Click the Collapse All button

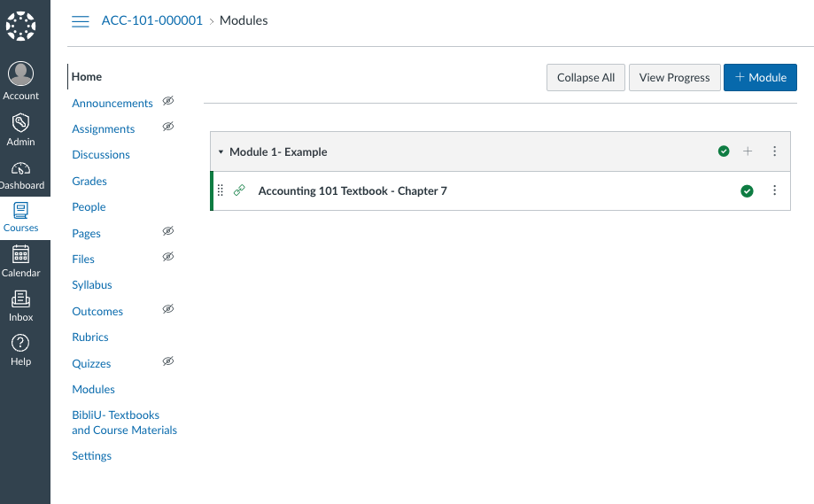[x=585, y=78]
